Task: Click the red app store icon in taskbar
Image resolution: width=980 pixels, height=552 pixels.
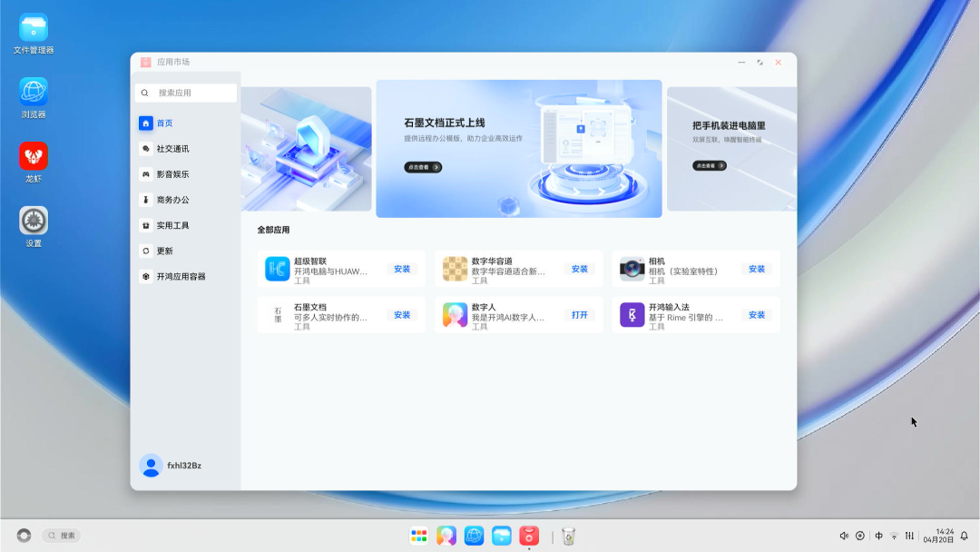Action: (x=529, y=536)
